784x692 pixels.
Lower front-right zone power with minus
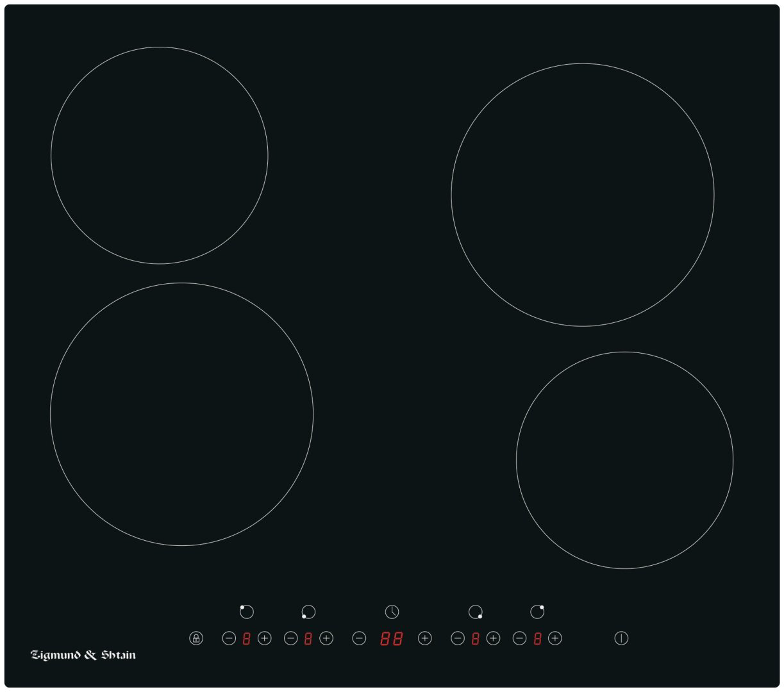coord(457,638)
